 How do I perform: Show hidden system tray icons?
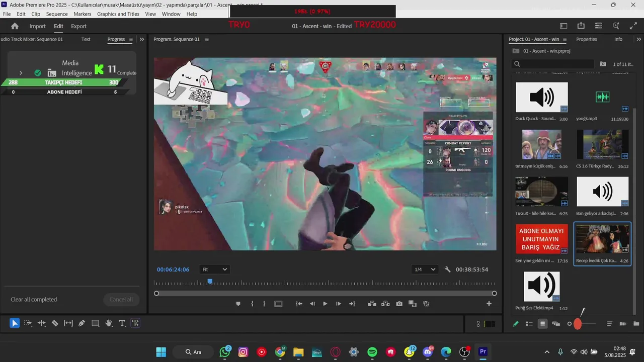(547, 352)
